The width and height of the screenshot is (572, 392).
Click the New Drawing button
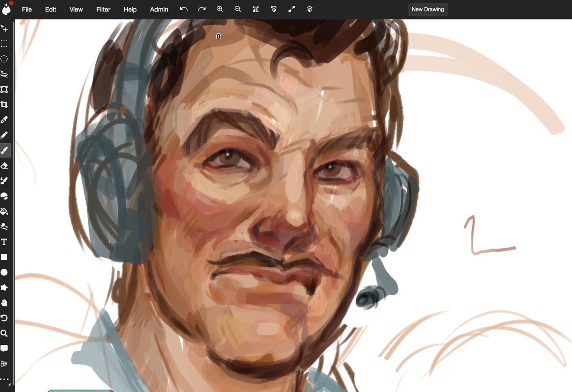[x=428, y=10]
